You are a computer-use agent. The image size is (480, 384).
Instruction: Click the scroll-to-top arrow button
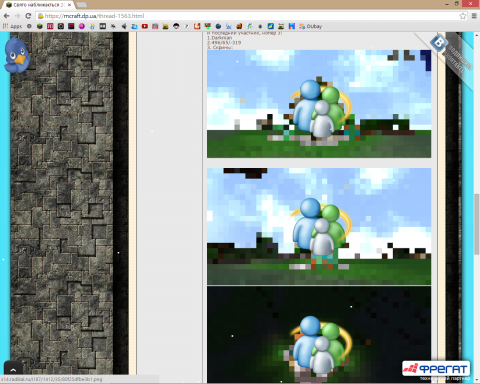click(x=13, y=369)
